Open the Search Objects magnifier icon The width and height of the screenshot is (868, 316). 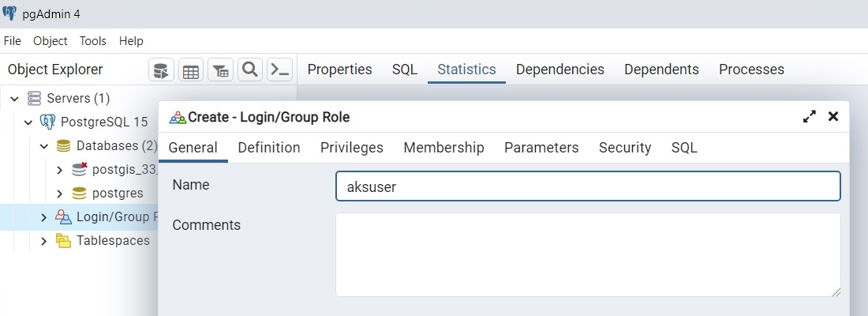250,70
